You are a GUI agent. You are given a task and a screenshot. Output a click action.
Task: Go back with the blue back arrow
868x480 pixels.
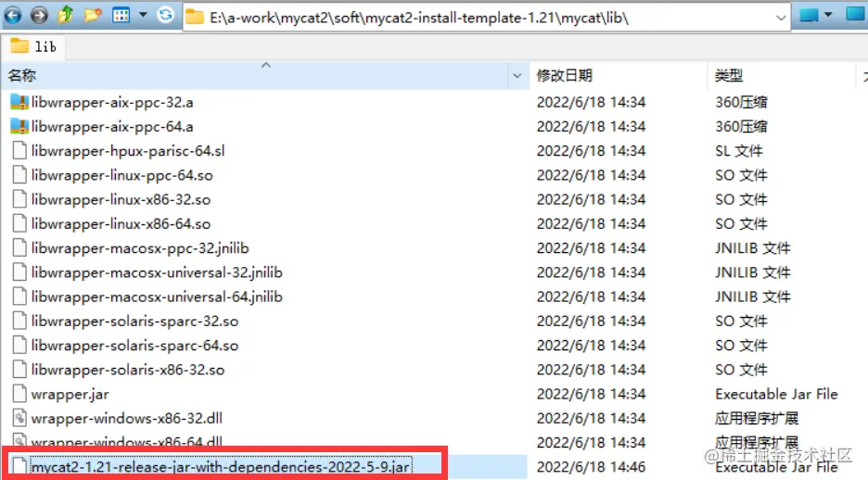(x=13, y=15)
